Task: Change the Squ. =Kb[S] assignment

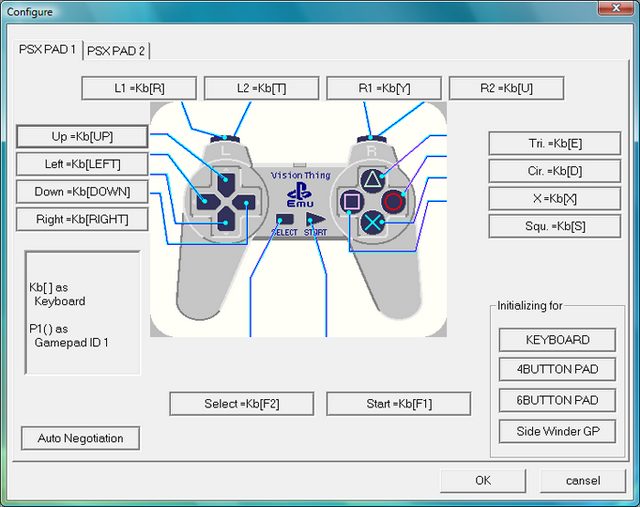Action: [555, 227]
